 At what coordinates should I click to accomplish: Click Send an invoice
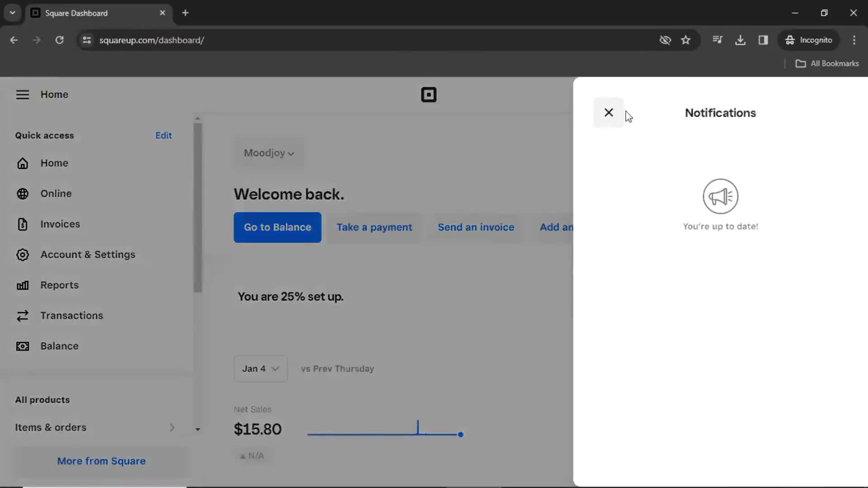(476, 227)
